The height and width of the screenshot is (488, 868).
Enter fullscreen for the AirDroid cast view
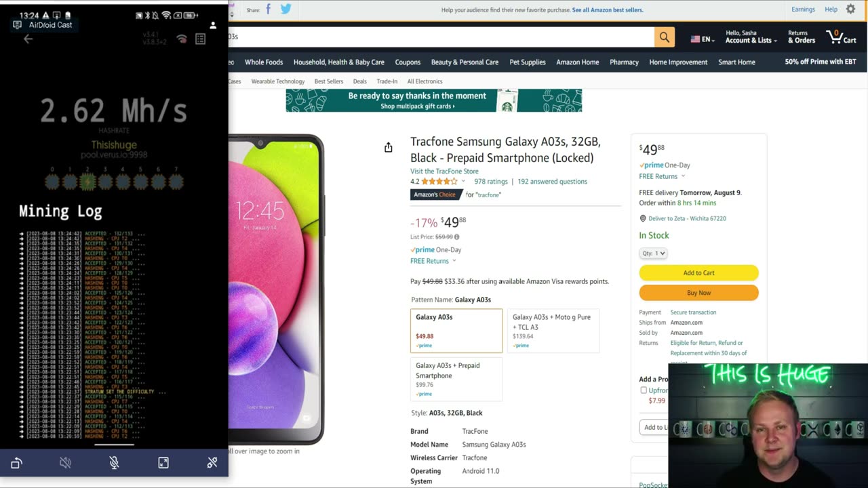(x=163, y=463)
